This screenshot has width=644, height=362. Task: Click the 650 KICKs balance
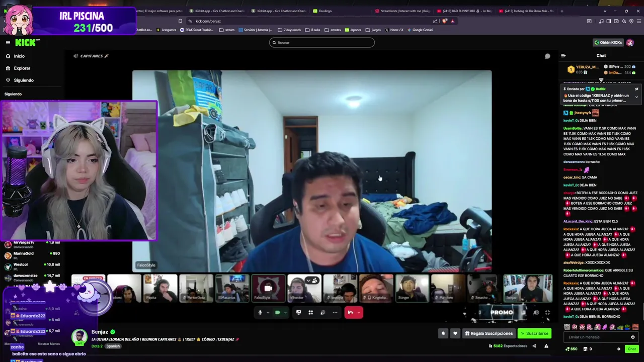click(x=571, y=349)
